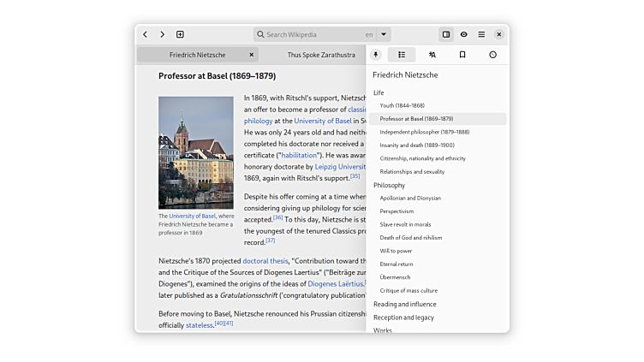Image resolution: width=644 pixels, height=362 pixels.
Task: Follow the Diogenes Laërtius link
Action: [336, 283]
